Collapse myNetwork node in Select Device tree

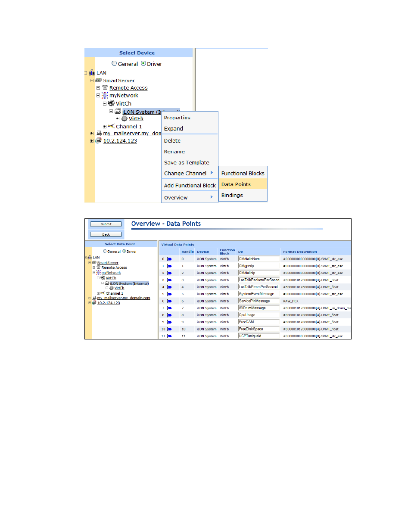98,95
